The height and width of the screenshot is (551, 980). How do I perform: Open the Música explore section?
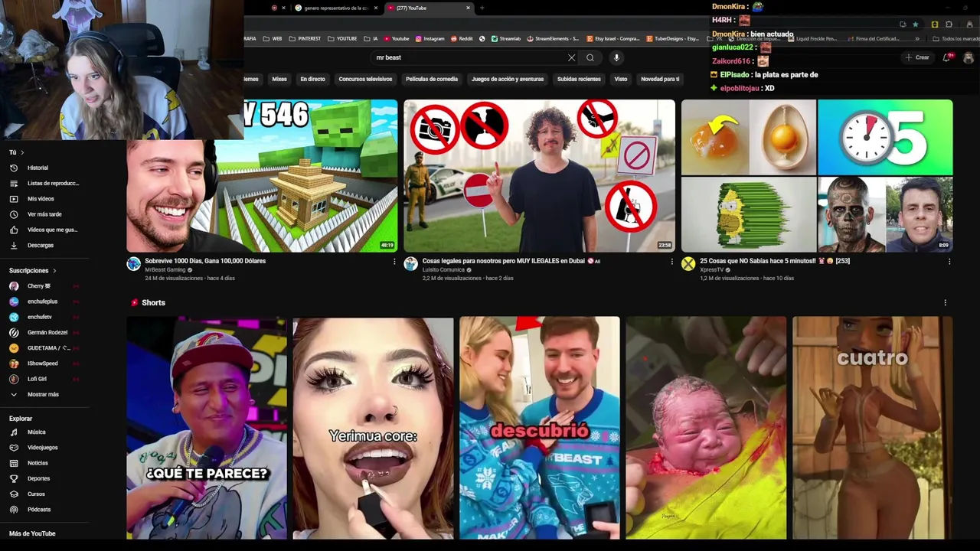(x=28, y=432)
